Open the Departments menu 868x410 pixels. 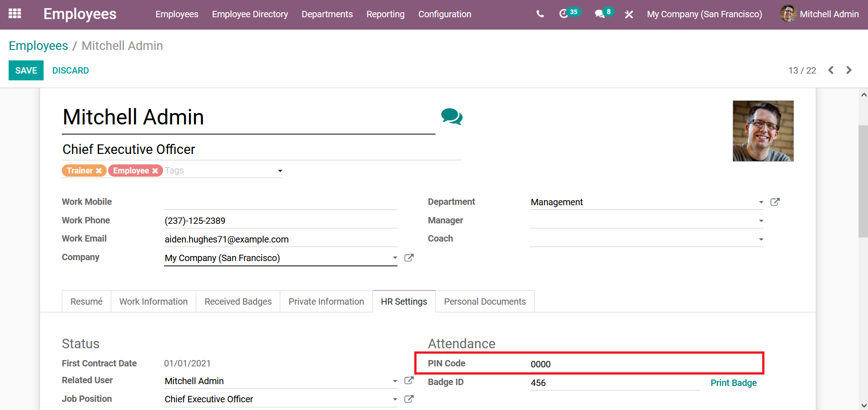click(327, 14)
